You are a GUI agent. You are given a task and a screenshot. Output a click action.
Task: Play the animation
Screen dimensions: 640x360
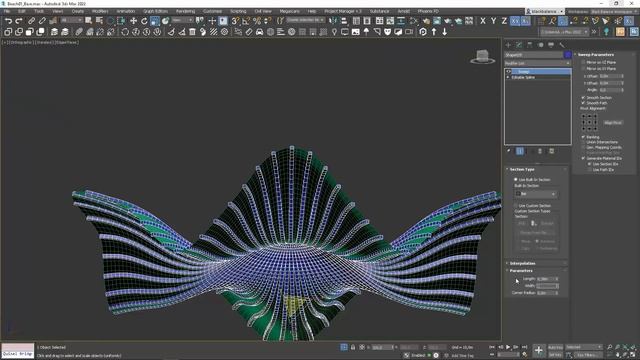pos(508,347)
